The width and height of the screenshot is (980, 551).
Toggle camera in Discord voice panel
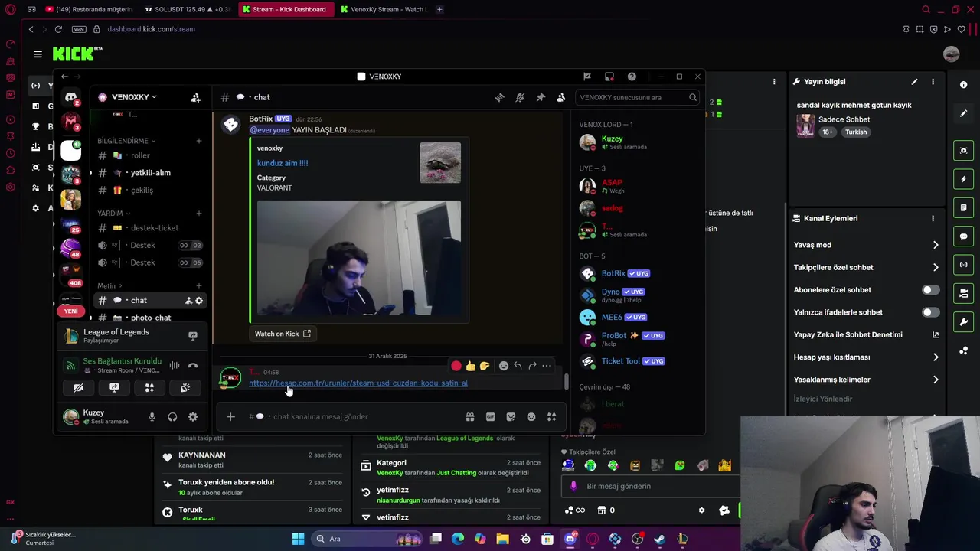click(x=78, y=388)
